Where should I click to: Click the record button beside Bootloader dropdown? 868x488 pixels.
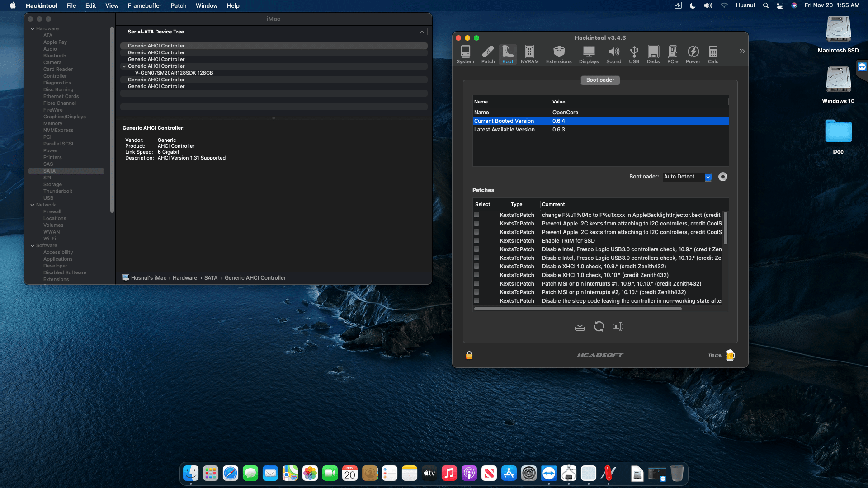pyautogui.click(x=723, y=177)
